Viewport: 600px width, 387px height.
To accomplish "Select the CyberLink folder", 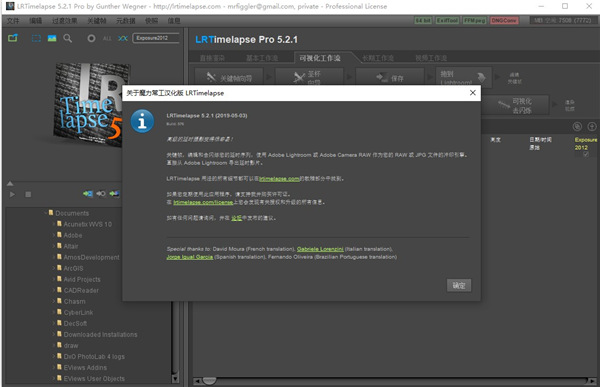I will click(78, 313).
